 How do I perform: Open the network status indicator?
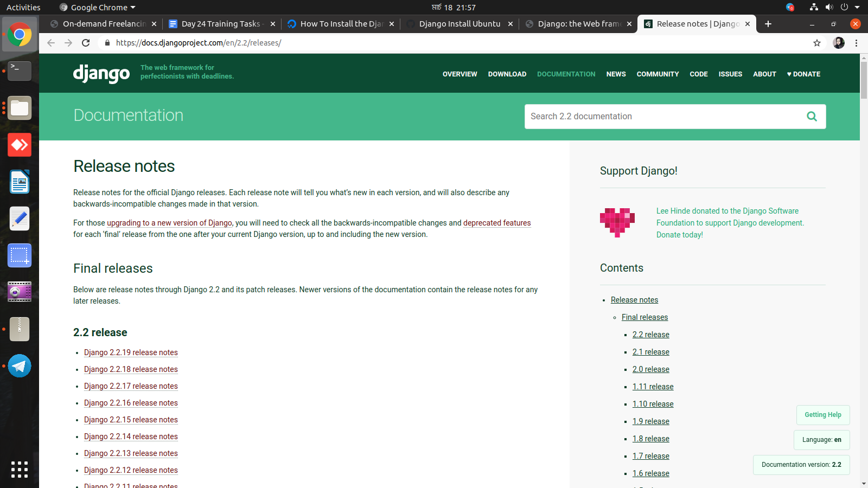point(814,7)
